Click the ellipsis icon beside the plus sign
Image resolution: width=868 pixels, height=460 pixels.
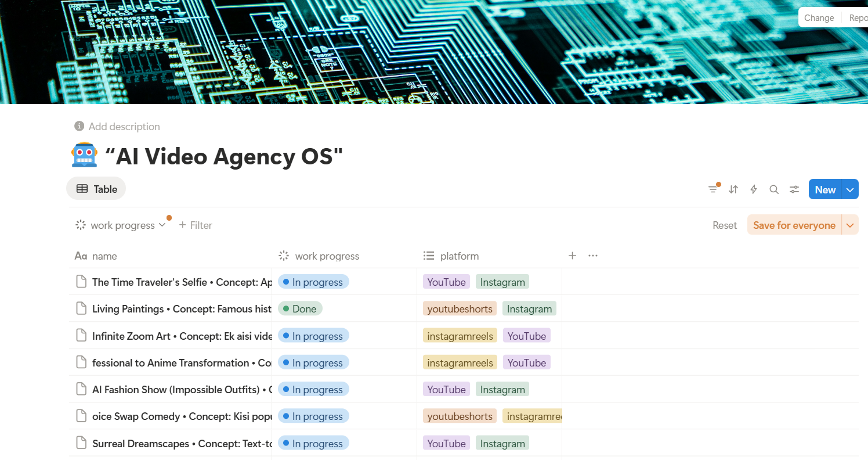pos(592,255)
